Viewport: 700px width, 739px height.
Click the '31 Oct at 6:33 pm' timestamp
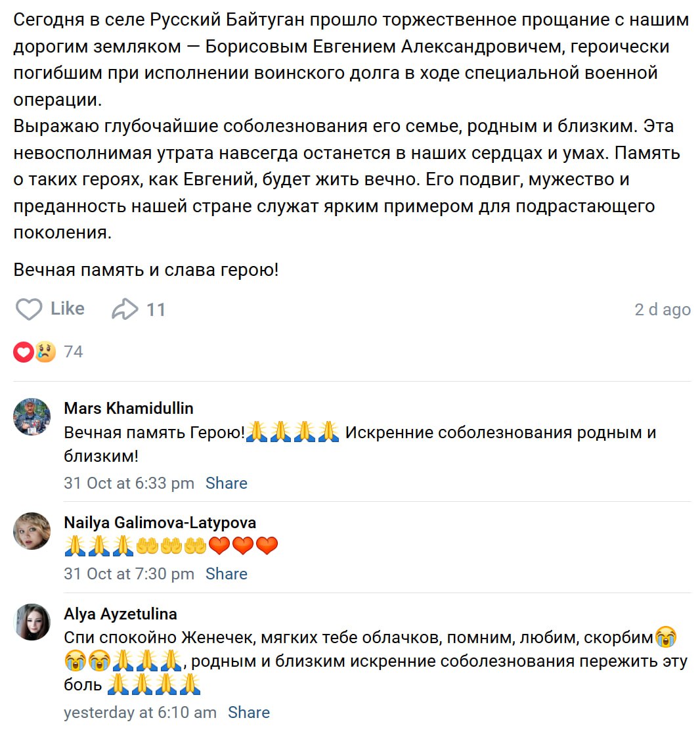129,483
